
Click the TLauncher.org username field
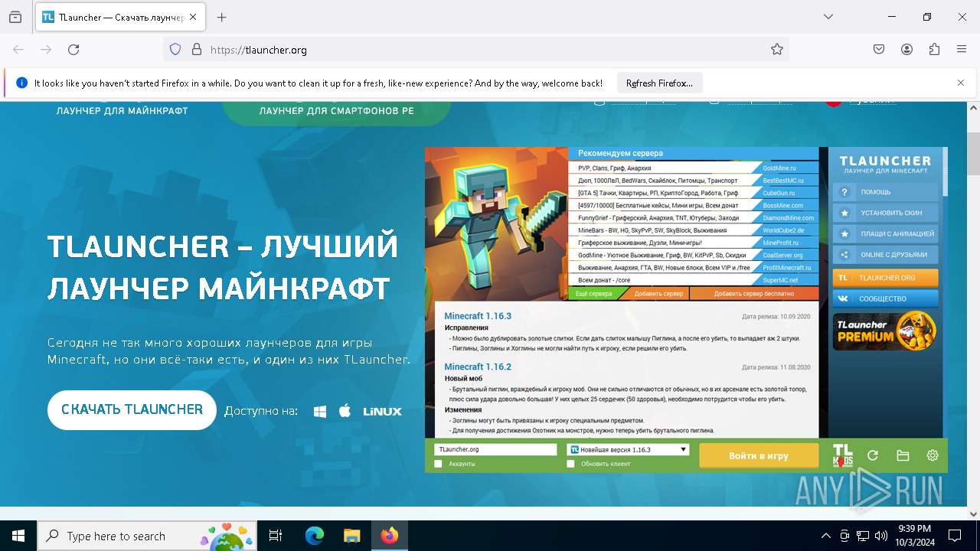(x=495, y=450)
